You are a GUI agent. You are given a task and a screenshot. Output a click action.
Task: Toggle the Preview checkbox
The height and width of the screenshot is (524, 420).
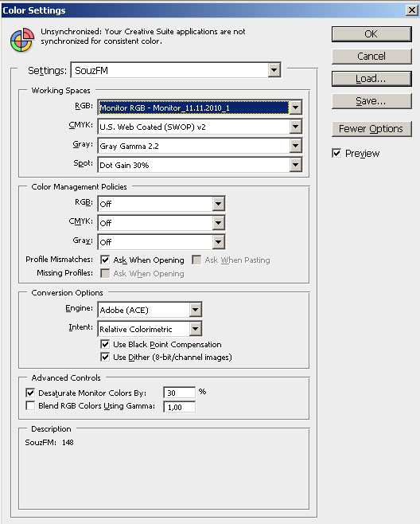coord(336,153)
